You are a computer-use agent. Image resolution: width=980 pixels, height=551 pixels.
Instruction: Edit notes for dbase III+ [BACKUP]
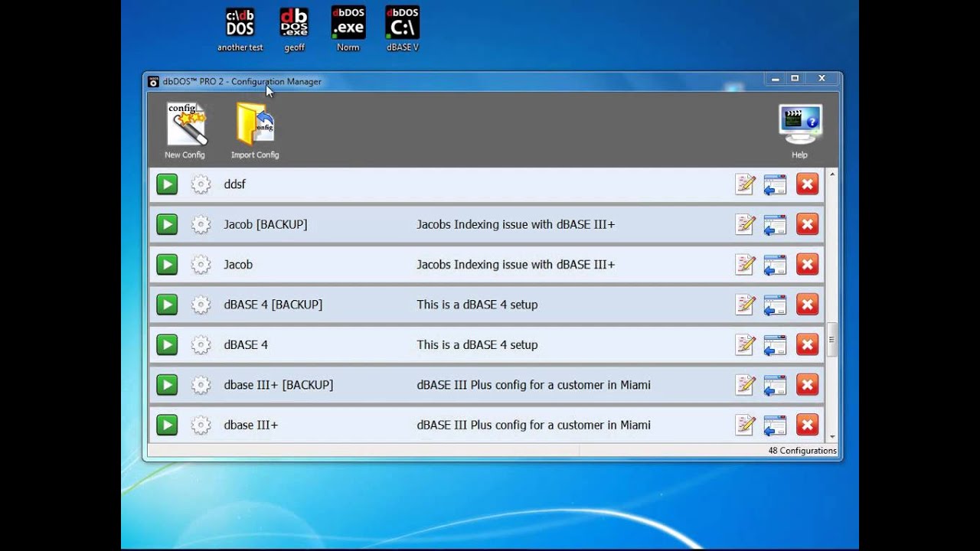click(x=745, y=385)
